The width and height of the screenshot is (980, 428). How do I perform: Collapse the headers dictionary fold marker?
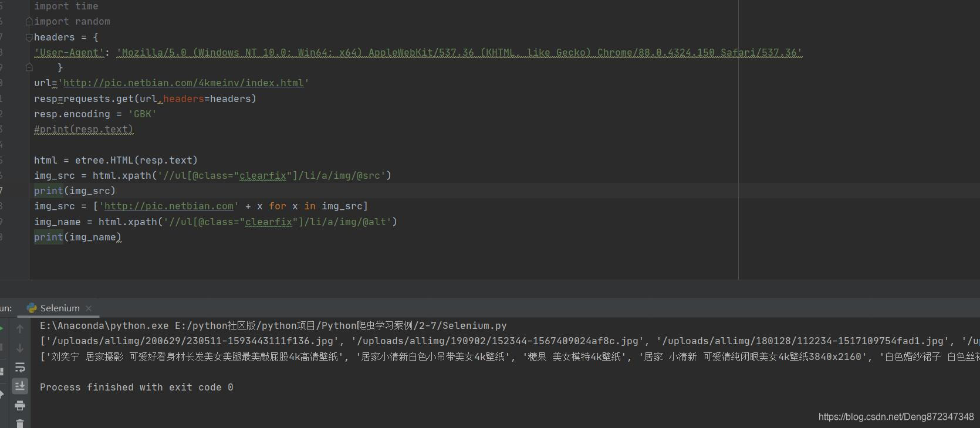tap(29, 37)
